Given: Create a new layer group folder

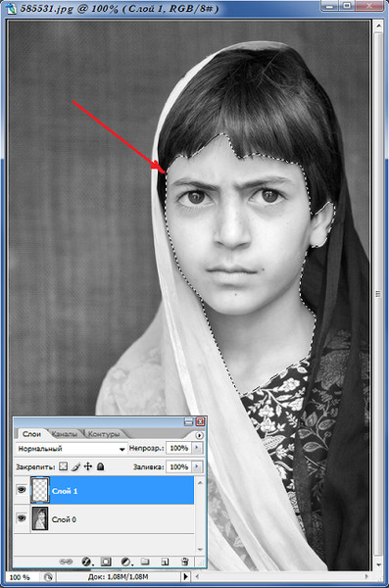Looking at the screenshot, I should click(145, 562).
